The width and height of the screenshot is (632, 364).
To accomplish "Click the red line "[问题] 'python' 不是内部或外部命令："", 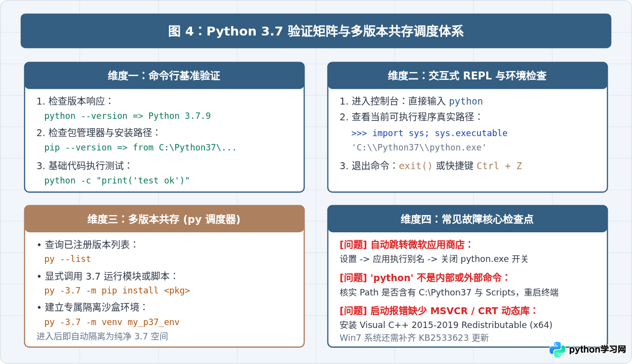I will 425,277.
